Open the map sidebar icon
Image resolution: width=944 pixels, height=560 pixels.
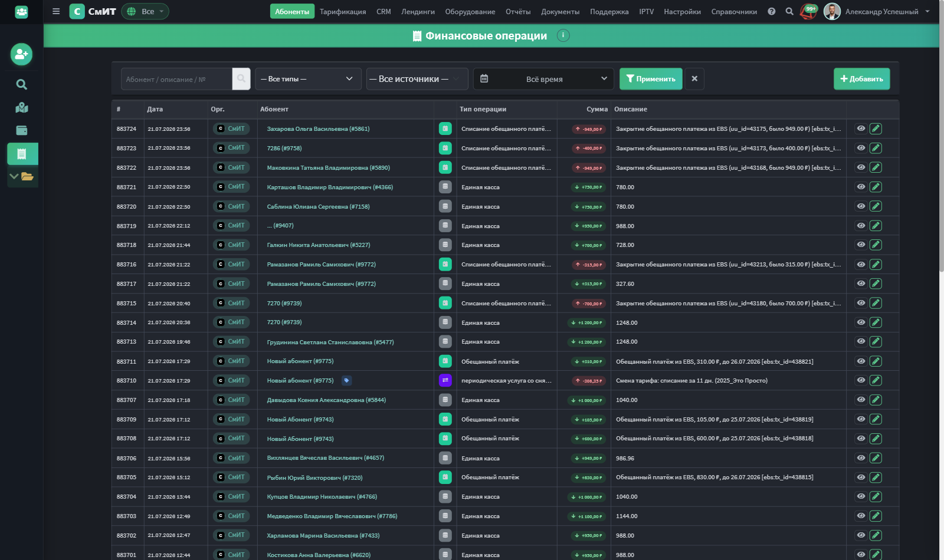21,108
